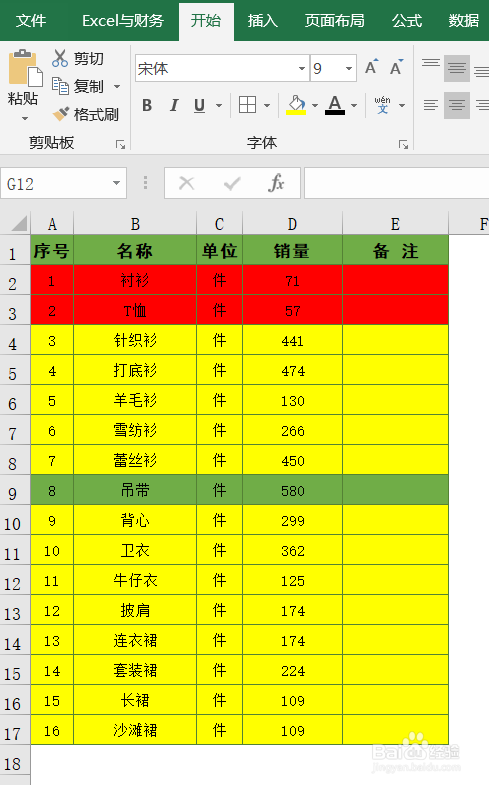Apply yellow fill color bucket

click(296, 105)
